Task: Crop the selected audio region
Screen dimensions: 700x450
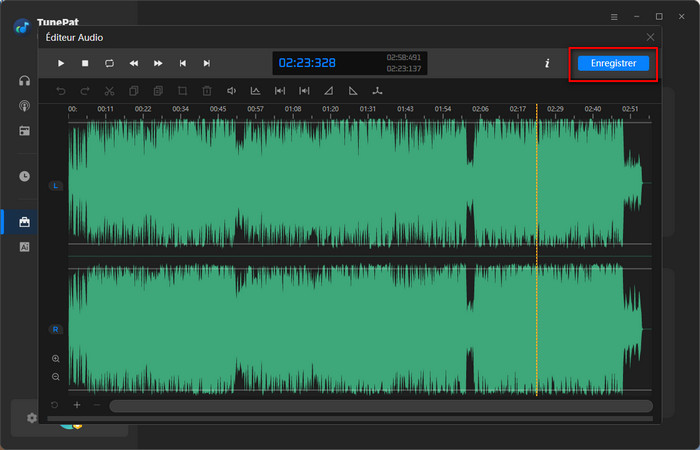Action: (182, 91)
